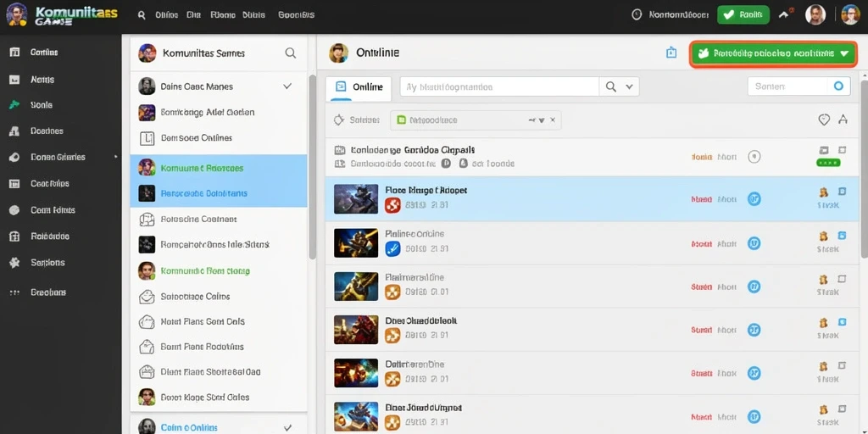Open the dropdown arrow in the green filter chip
This screenshot has height=434, width=868.
coord(542,120)
